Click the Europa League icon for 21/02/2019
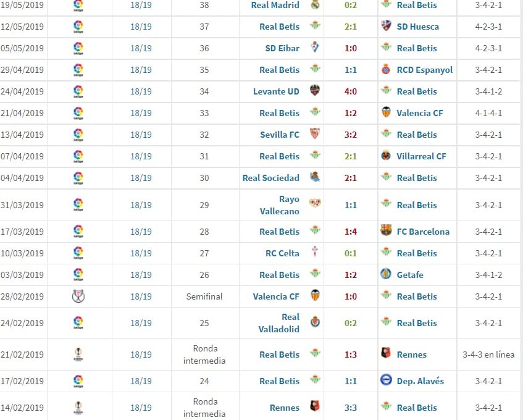The image size is (523, 420). (x=78, y=355)
